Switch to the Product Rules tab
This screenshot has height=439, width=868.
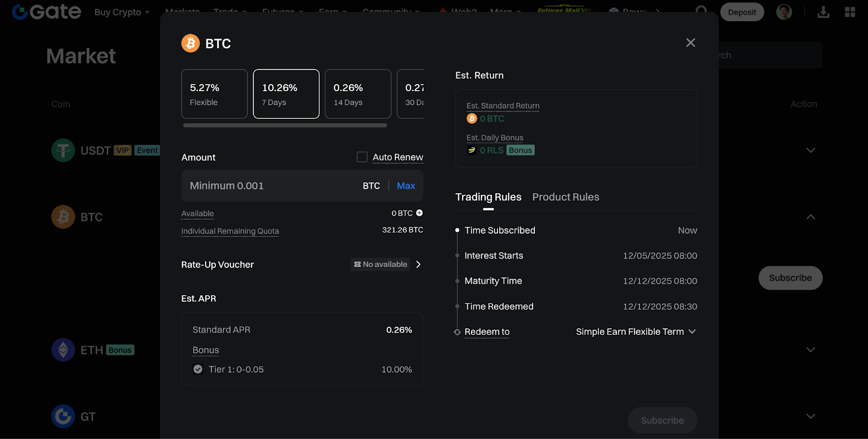click(x=565, y=197)
